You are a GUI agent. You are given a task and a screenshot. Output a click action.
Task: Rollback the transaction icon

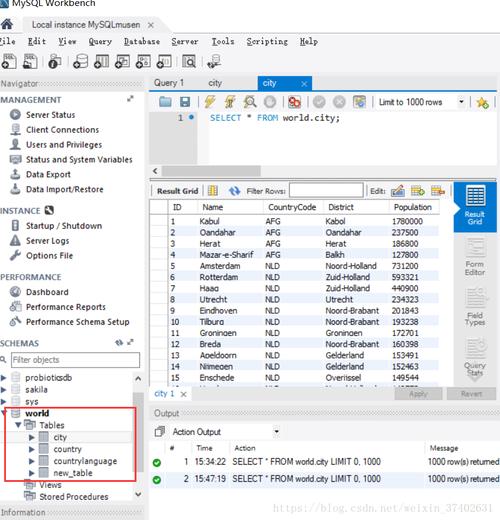click(x=339, y=102)
